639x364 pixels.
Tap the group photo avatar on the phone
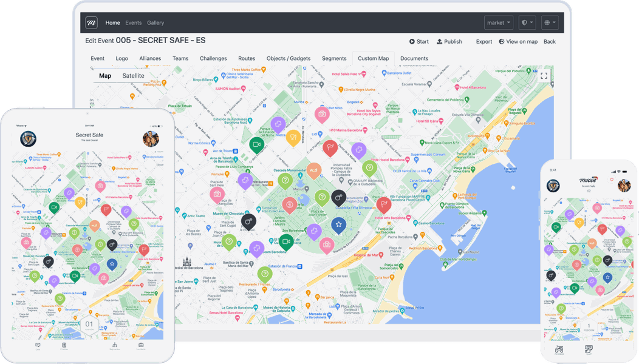[x=624, y=186]
